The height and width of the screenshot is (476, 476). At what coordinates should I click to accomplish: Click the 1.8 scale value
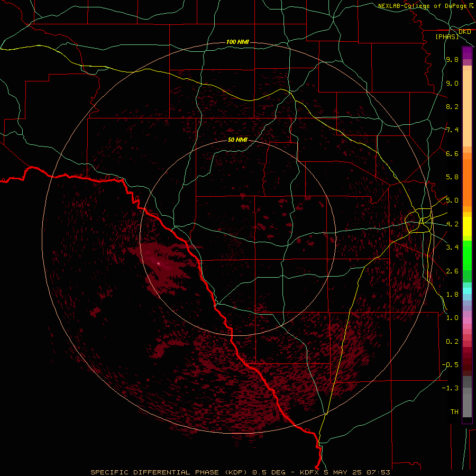452,294
